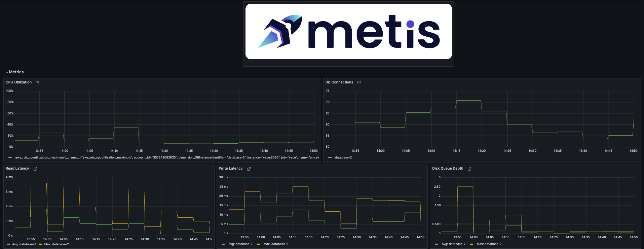Open the Write Latency panel external link icon
The width and height of the screenshot is (644, 249).
pos(249,169)
